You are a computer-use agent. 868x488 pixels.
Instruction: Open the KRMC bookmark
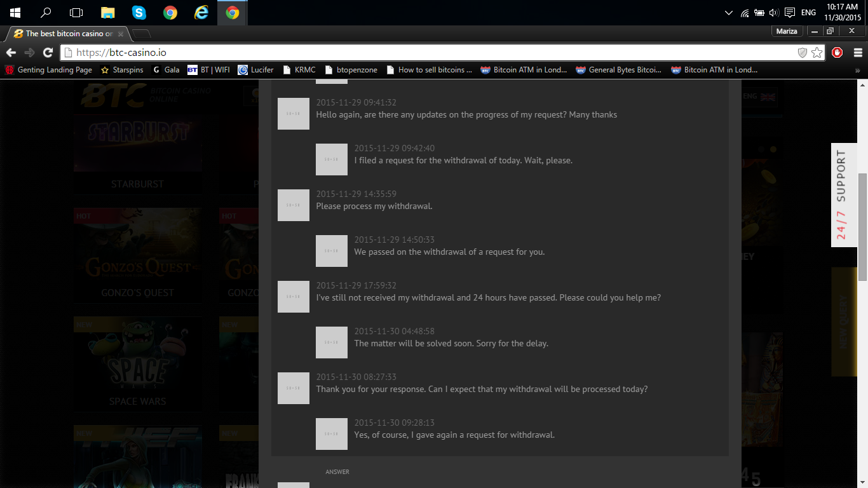click(299, 70)
